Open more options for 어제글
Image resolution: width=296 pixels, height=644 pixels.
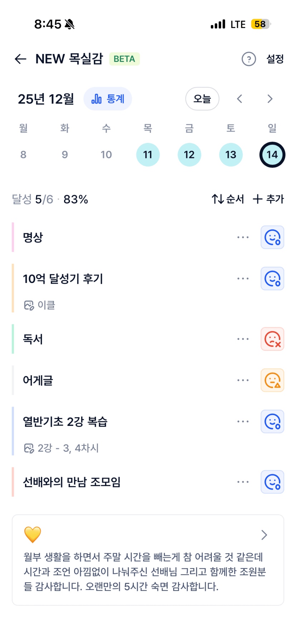coord(243,380)
